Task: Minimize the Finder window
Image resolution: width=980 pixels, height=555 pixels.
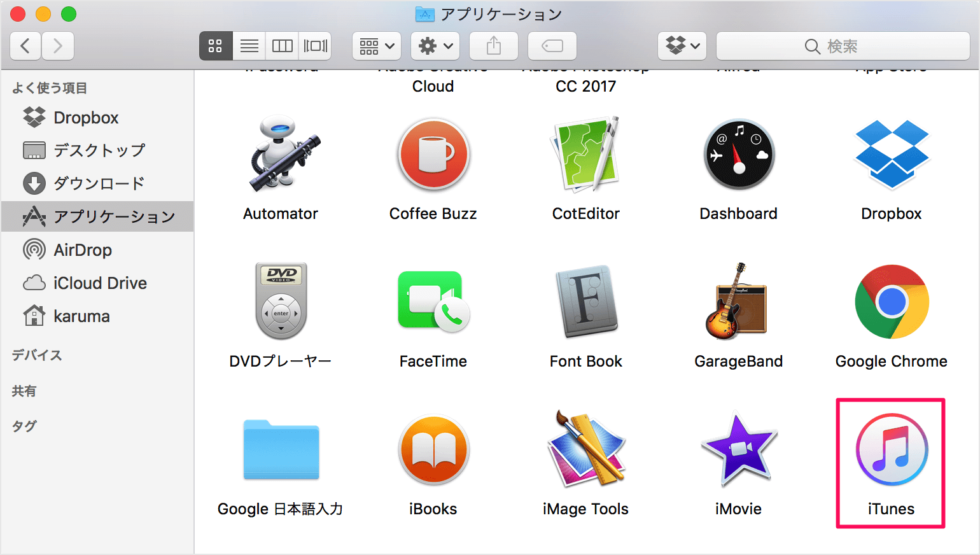Action: pos(43,14)
